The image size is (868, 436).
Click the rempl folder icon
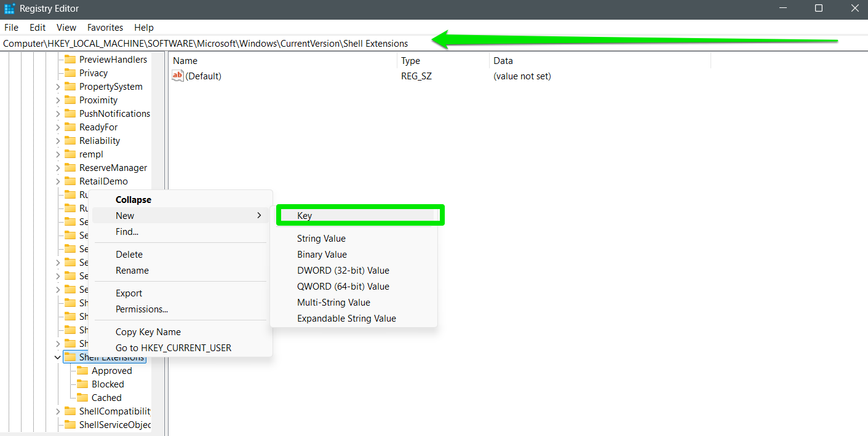coord(70,154)
